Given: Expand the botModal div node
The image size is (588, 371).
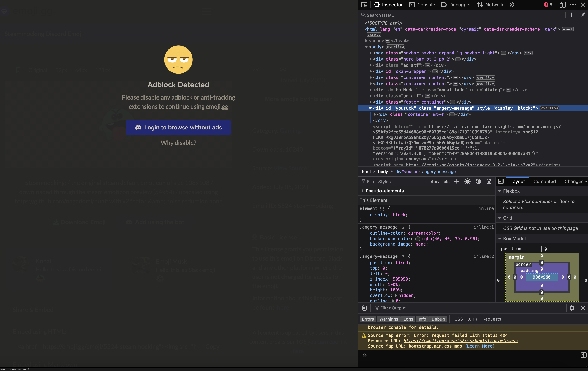Looking at the screenshot, I should click(370, 90).
